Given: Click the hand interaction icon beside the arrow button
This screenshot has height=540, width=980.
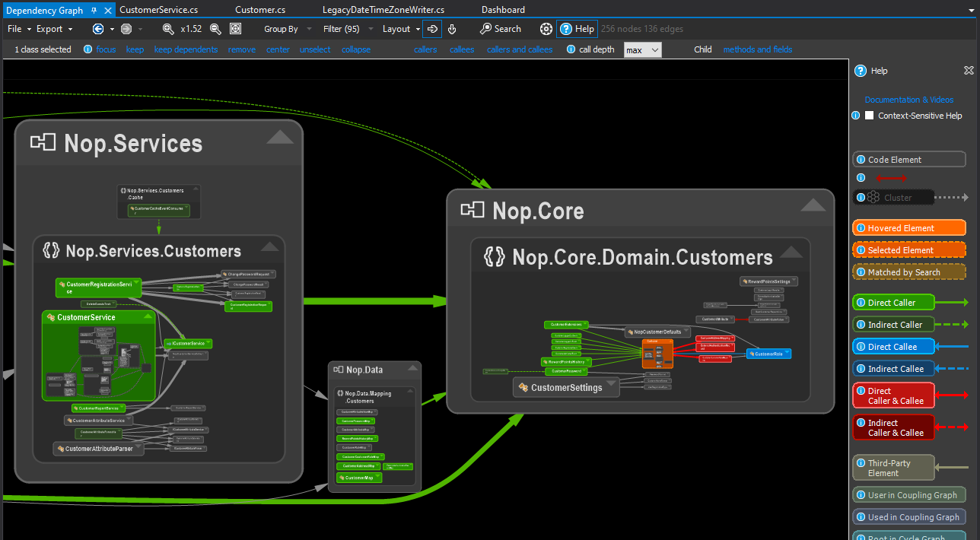Looking at the screenshot, I should pos(452,29).
